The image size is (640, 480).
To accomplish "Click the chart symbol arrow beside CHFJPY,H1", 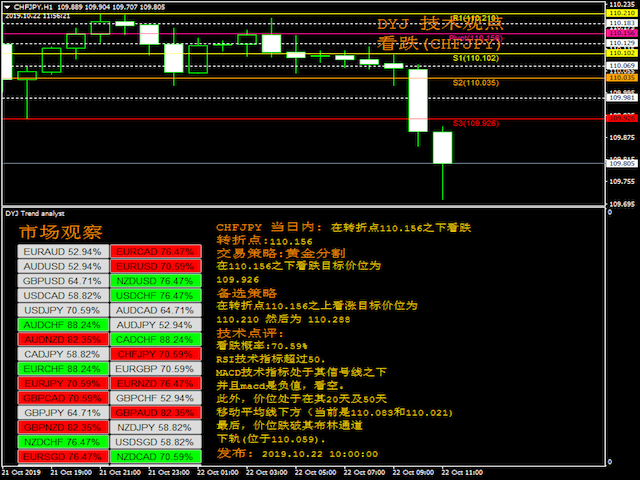I will (x=7, y=7).
